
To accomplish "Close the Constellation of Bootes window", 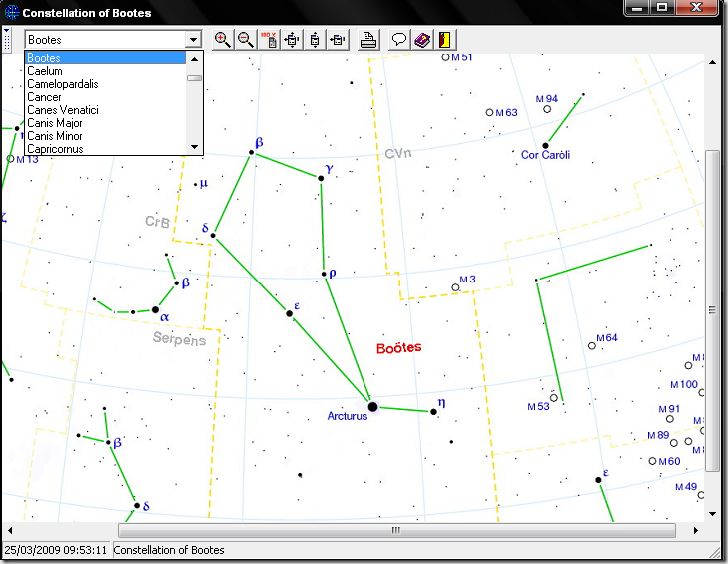I will pyautogui.click(x=696, y=8).
